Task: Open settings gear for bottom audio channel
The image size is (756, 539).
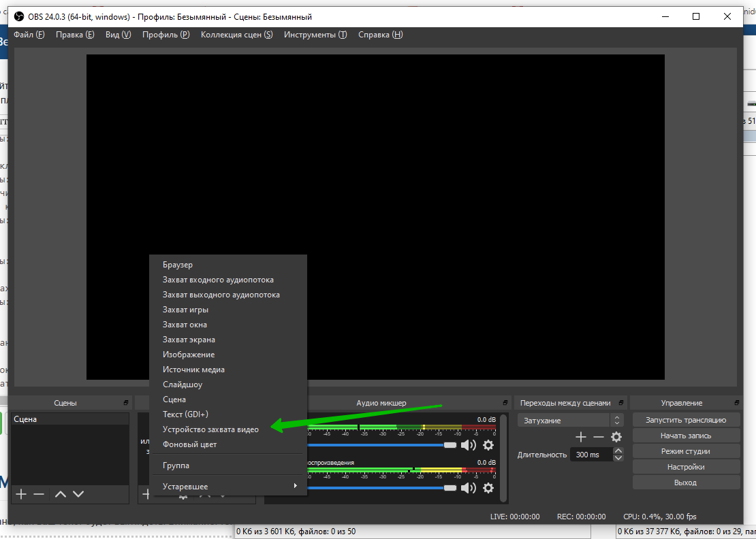Action: coord(488,488)
